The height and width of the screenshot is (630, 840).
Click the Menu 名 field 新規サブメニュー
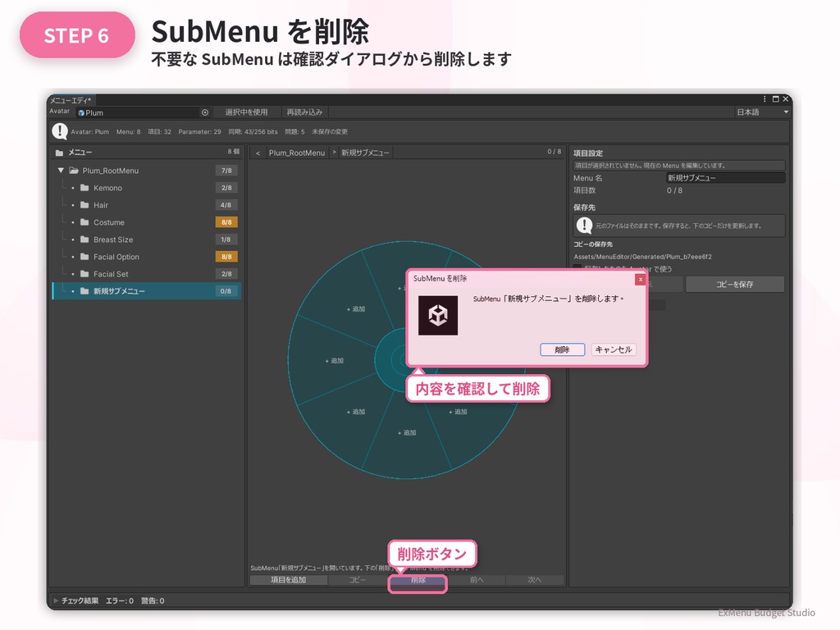coord(725,178)
